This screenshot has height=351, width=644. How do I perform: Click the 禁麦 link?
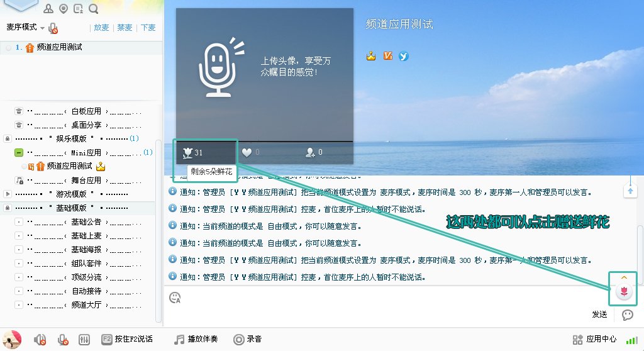click(x=125, y=28)
